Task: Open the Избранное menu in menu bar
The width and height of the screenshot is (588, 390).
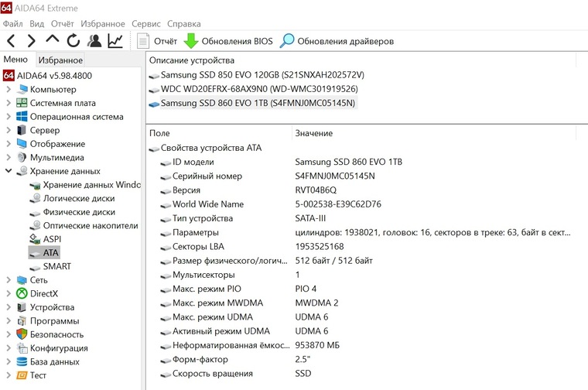Action: click(x=103, y=24)
